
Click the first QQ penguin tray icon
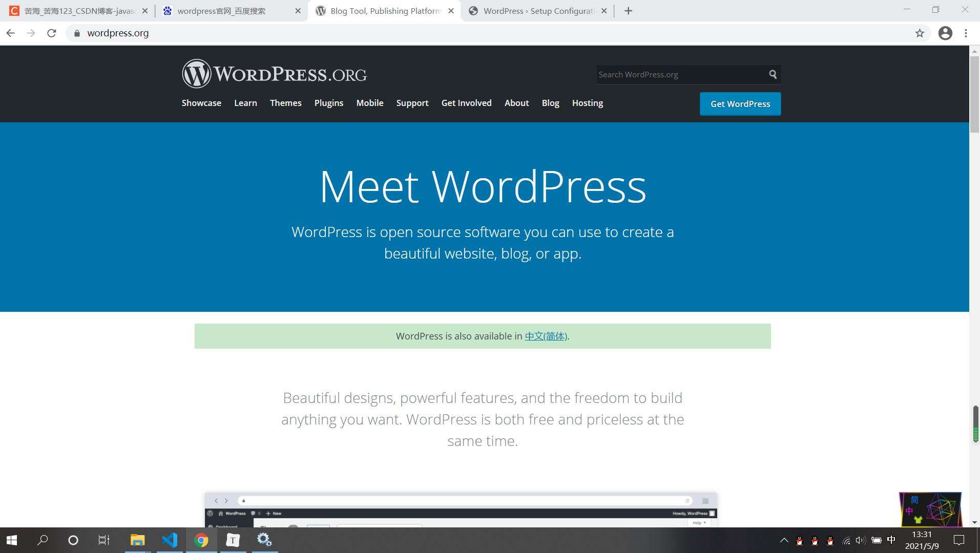[799, 540]
